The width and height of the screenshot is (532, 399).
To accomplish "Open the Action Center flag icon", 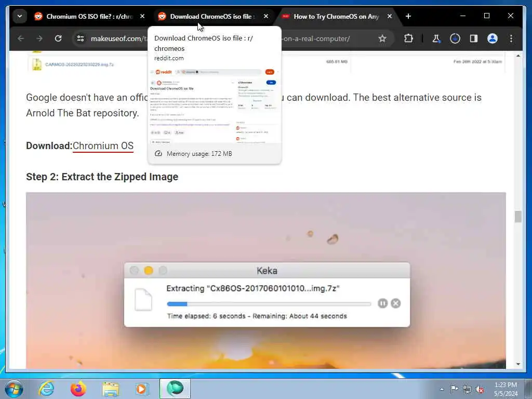I will coord(454,389).
